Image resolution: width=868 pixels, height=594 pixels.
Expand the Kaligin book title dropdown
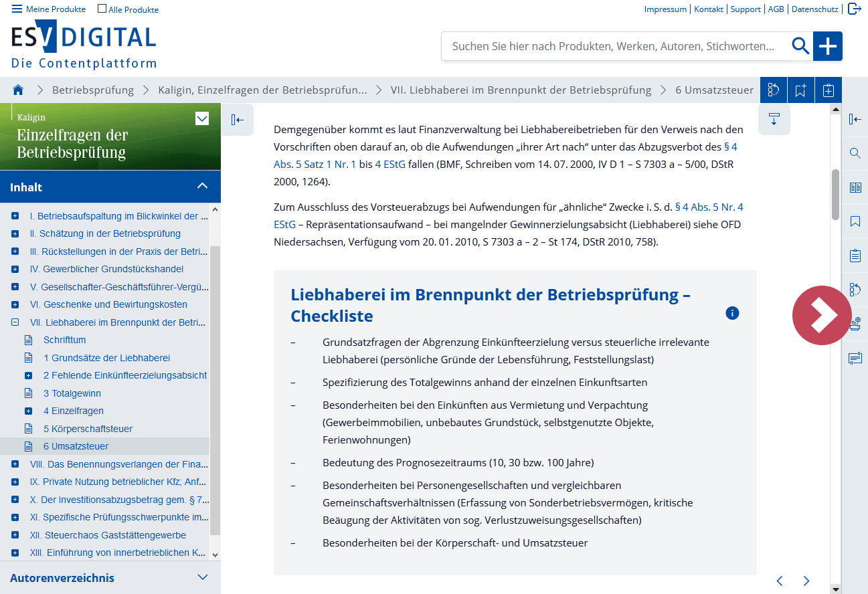tap(202, 119)
